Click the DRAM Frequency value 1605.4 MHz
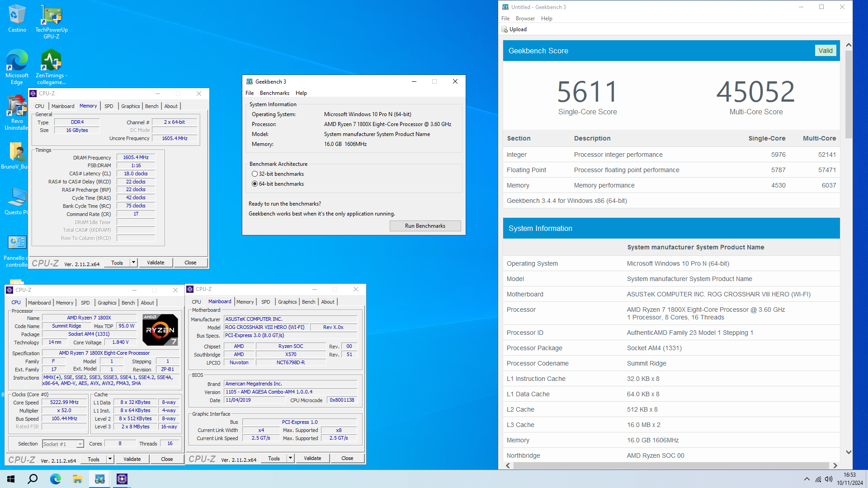 coord(136,157)
